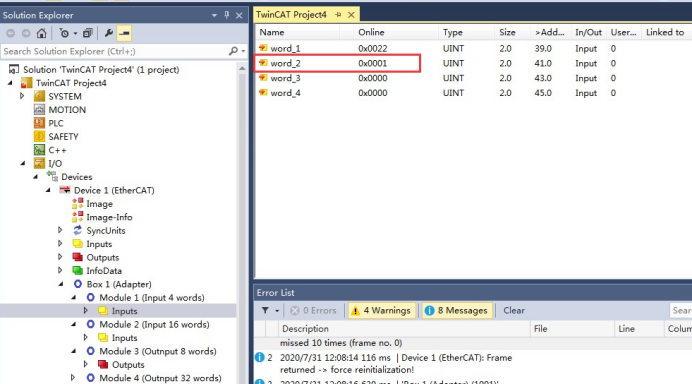Click the Solution Explorer vertical scrollbar
This screenshot has height=384, width=692.
coord(242,223)
